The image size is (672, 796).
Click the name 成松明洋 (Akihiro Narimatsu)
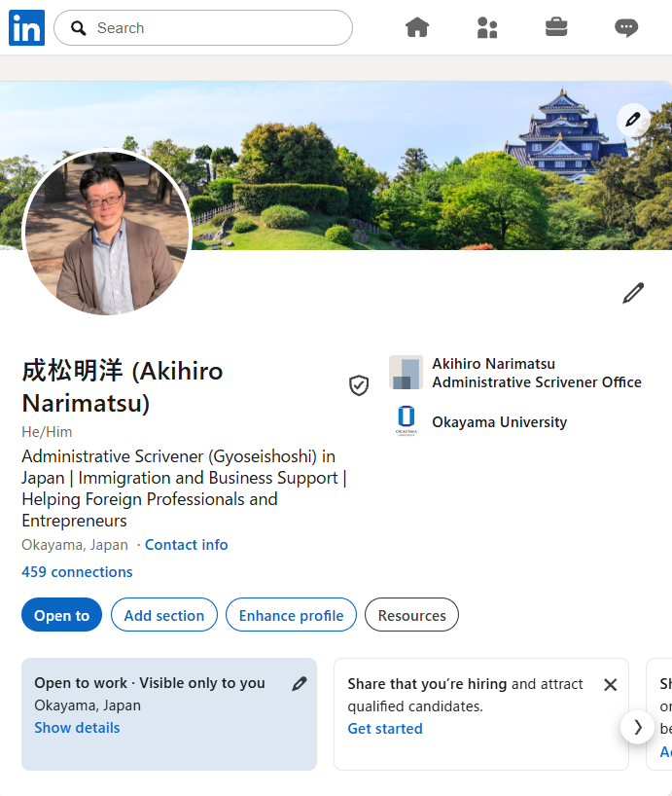123,386
